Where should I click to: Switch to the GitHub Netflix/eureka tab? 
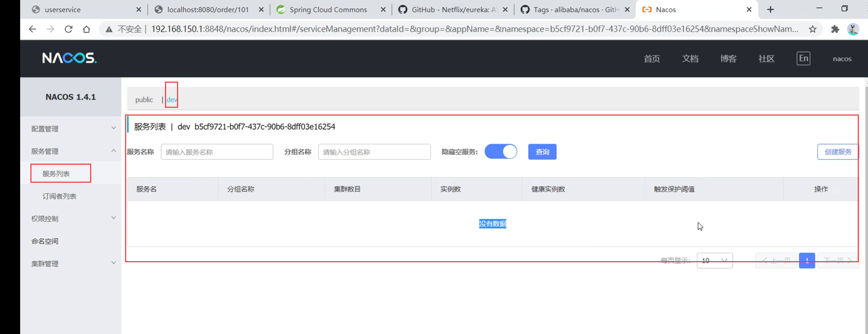[x=452, y=10]
